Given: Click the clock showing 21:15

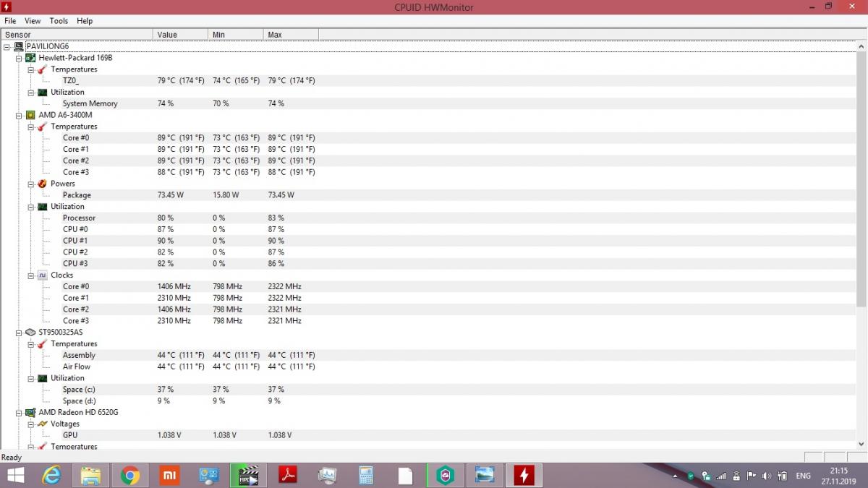Looking at the screenshot, I should pos(840,471).
